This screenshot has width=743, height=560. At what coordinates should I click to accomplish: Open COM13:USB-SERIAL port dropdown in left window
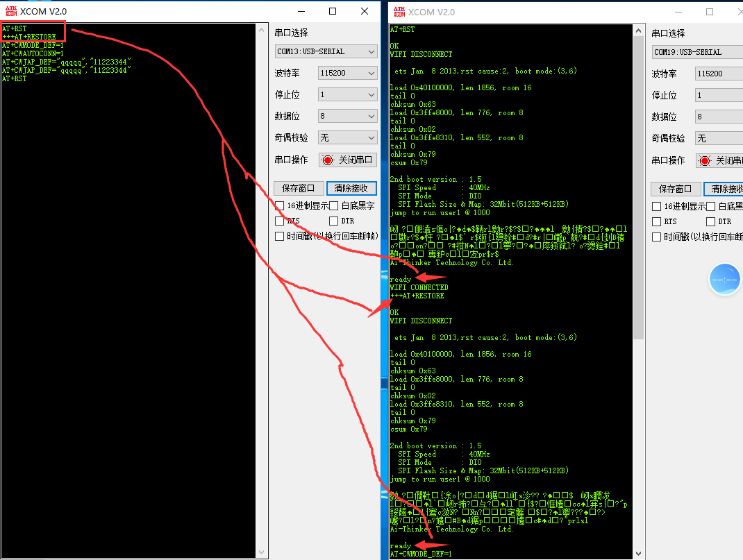pyautogui.click(x=326, y=51)
